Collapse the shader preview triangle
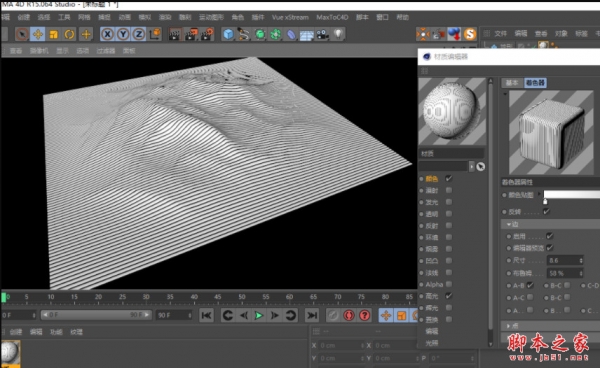600x368 pixels. (x=505, y=94)
